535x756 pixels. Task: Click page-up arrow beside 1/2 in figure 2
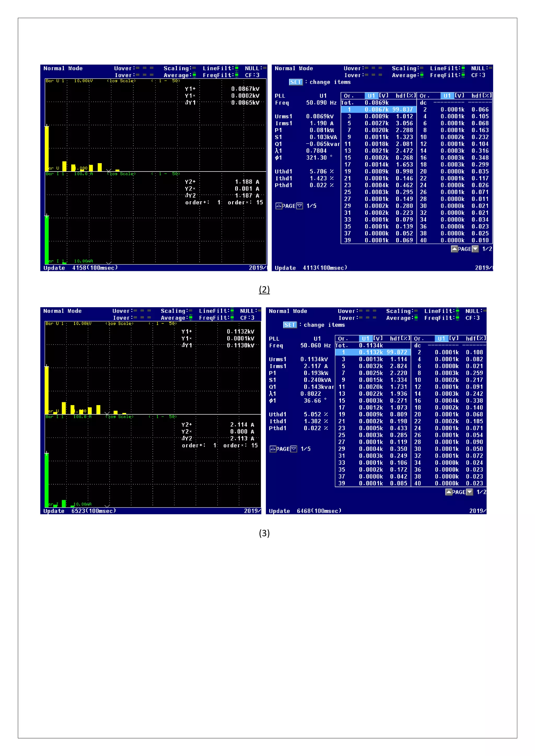(x=454, y=249)
